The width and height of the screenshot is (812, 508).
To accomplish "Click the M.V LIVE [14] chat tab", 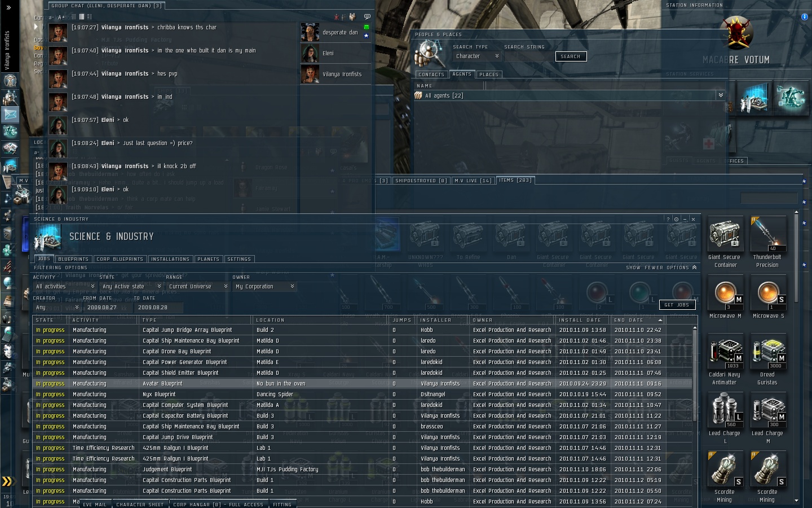I will [473, 181].
